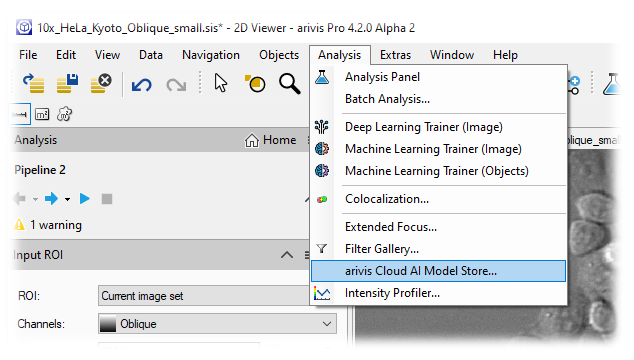Go to Home in Analysis panel
The width and height of the screenshot is (634, 360).
(x=271, y=140)
